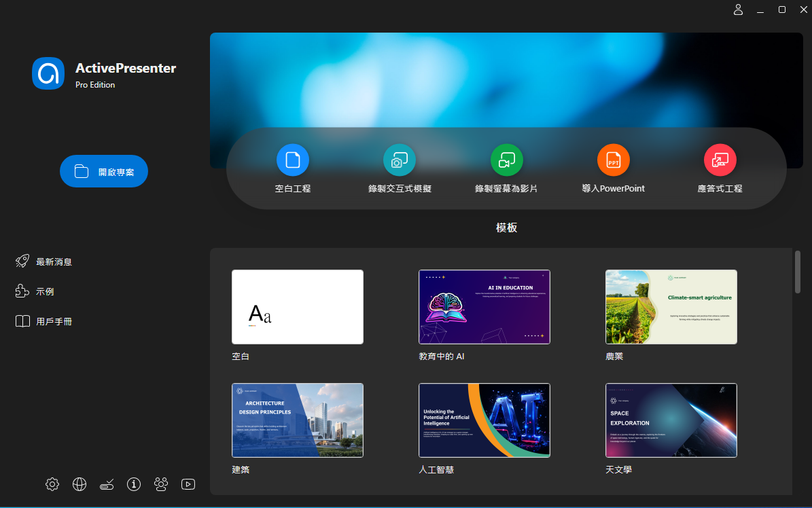Click the ActivePresenter logo

coord(48,73)
